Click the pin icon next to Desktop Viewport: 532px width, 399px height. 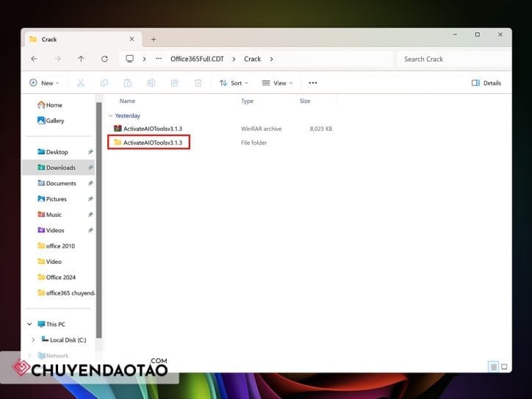click(x=90, y=151)
